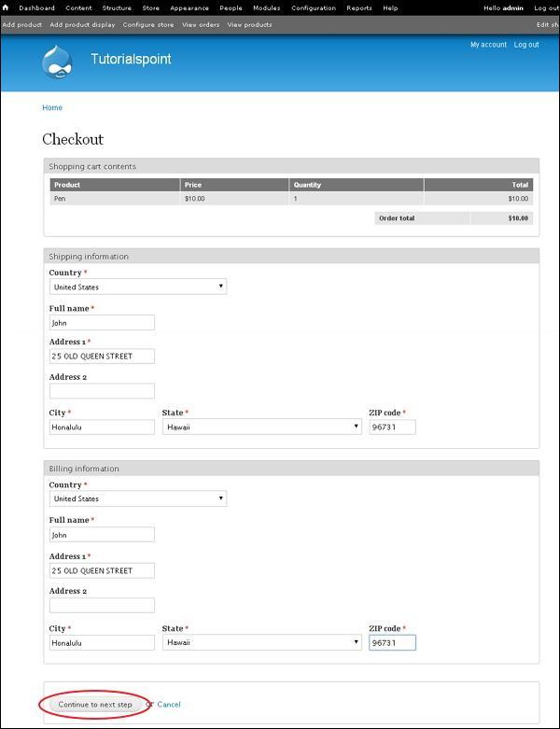The width and height of the screenshot is (560, 729).
Task: Click the admin user link
Action: 512,7
